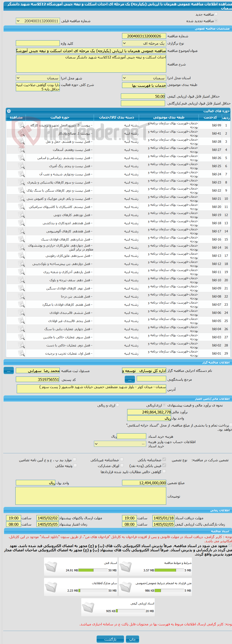Open view icon for row bld-01
This screenshot has width=232, height=644.
click(21, 353)
